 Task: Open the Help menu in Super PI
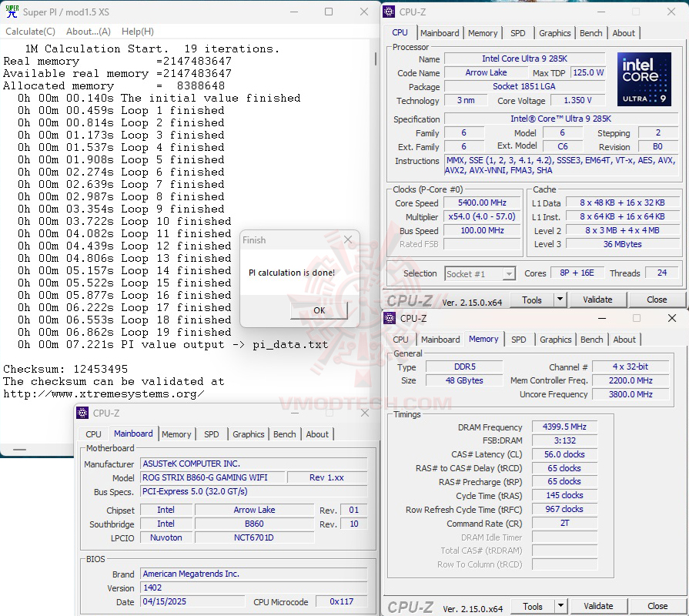137,31
